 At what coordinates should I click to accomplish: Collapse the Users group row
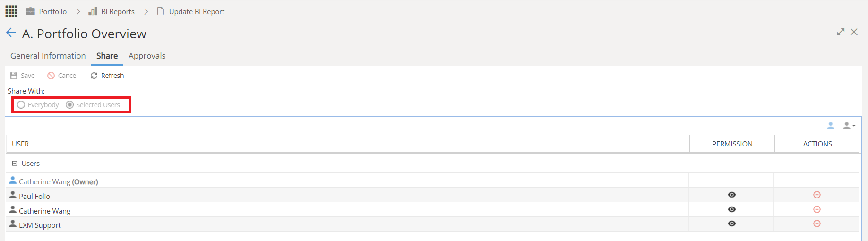(x=15, y=164)
